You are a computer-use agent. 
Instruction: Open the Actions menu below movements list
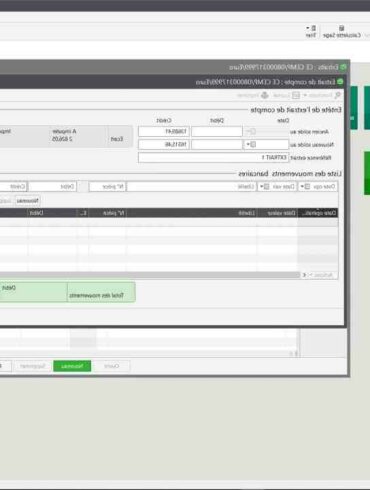coord(321,275)
